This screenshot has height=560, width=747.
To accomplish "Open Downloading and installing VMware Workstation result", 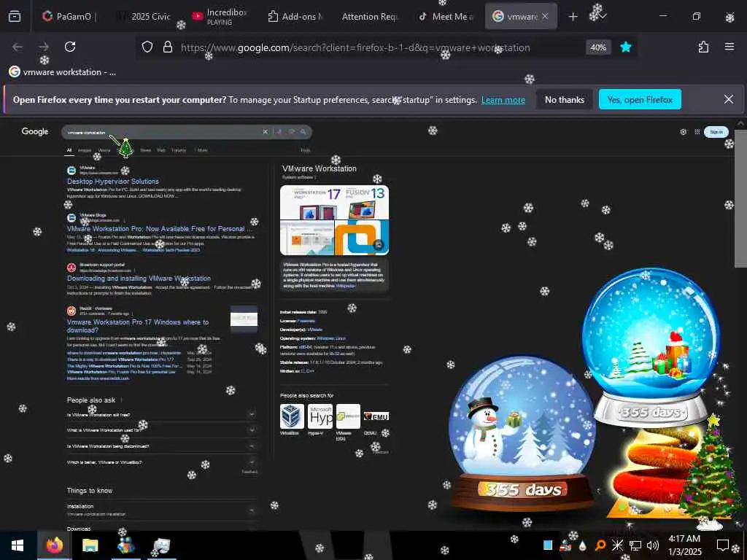I will (x=139, y=278).
